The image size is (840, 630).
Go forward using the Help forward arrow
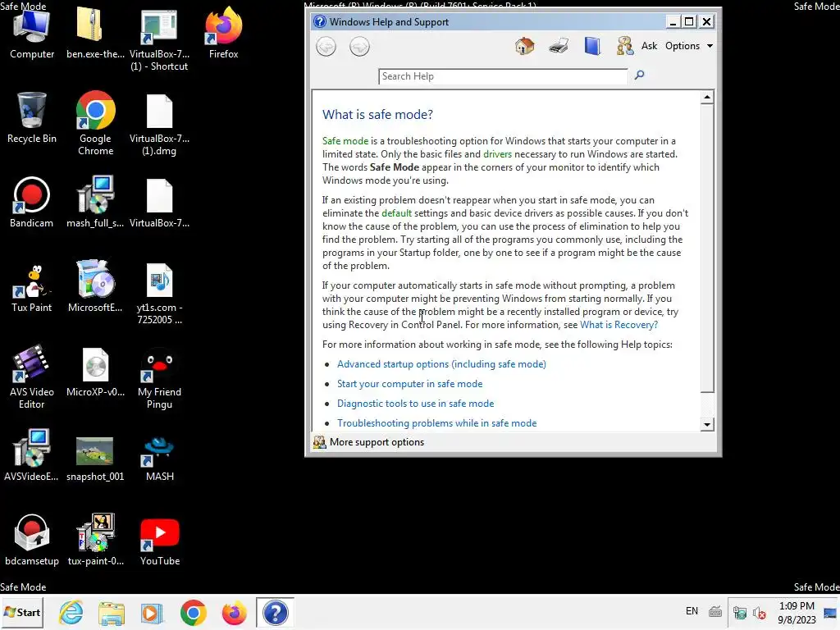point(359,47)
